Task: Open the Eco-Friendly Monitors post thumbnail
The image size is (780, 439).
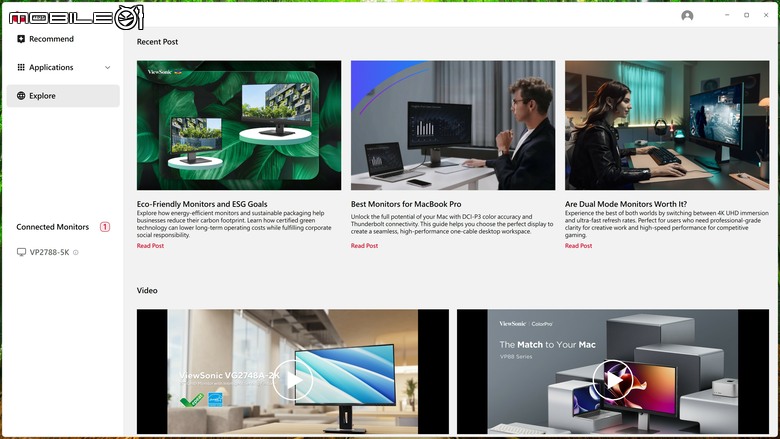Action: point(239,125)
